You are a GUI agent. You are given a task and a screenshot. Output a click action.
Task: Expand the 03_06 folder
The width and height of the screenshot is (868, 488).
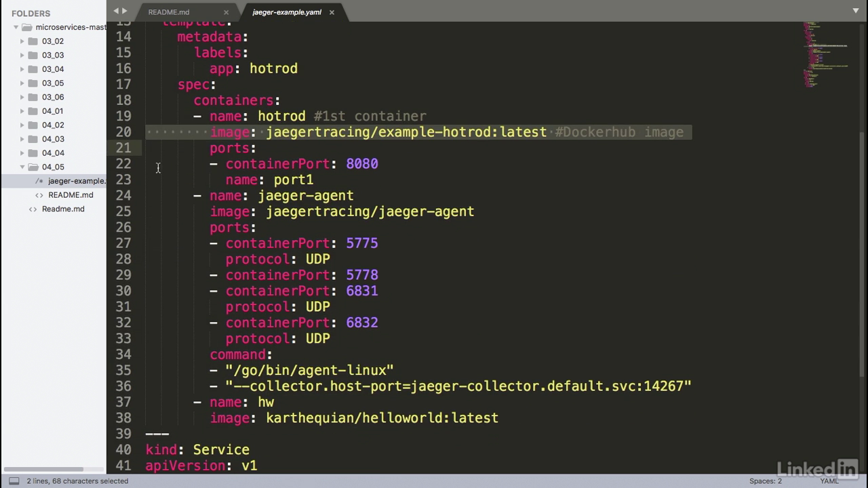(22, 97)
